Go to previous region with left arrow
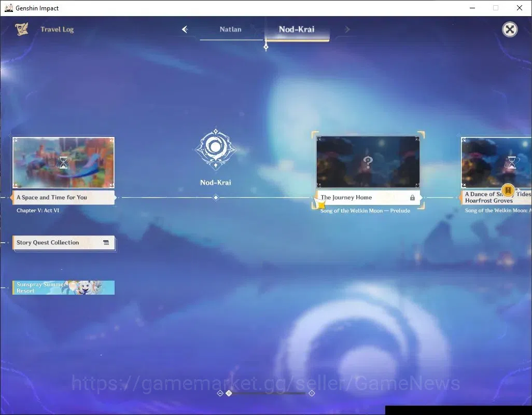Image resolution: width=532 pixels, height=415 pixels. [x=185, y=30]
